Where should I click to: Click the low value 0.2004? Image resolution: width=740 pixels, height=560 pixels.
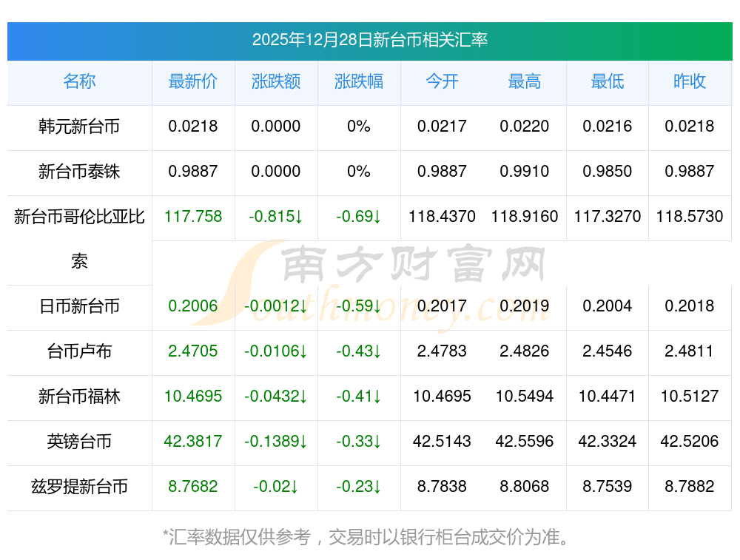pyautogui.click(x=608, y=306)
